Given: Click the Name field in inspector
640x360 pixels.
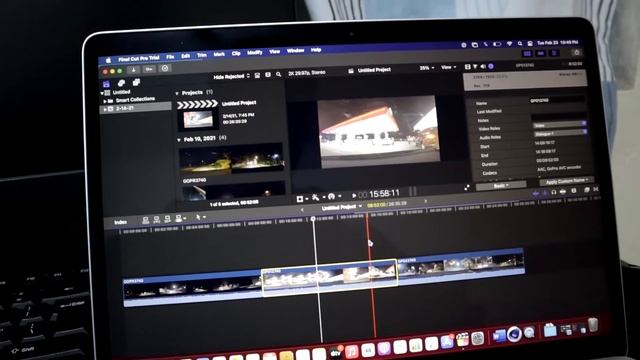Looking at the screenshot, I should pyautogui.click(x=556, y=100).
